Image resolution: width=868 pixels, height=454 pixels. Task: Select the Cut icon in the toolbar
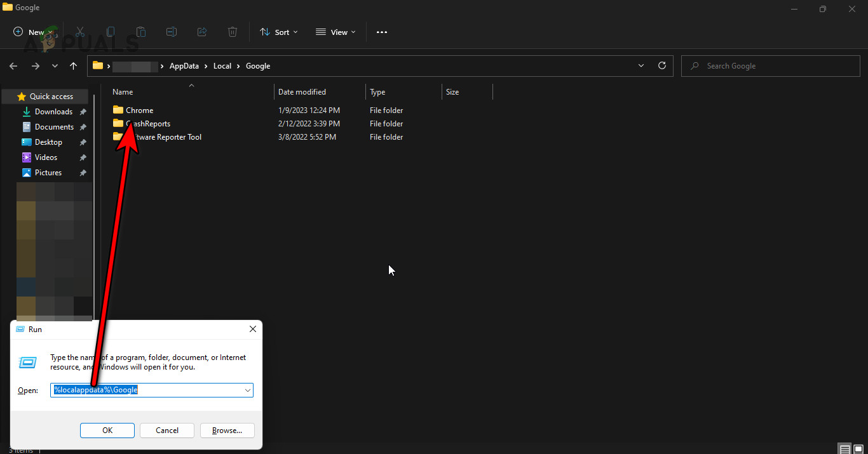pyautogui.click(x=79, y=32)
